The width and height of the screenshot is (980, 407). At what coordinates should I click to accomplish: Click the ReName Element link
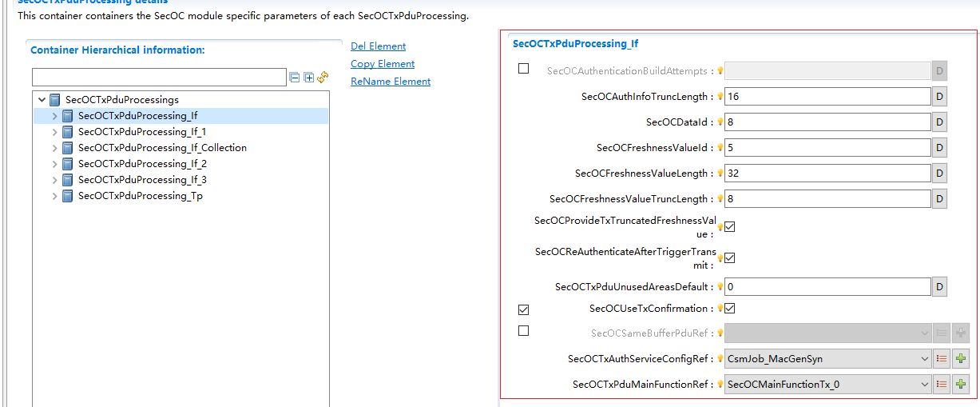(x=390, y=82)
